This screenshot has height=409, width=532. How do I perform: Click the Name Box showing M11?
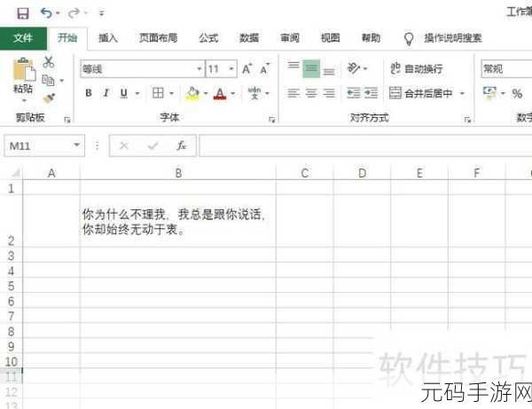pyautogui.click(x=44, y=146)
